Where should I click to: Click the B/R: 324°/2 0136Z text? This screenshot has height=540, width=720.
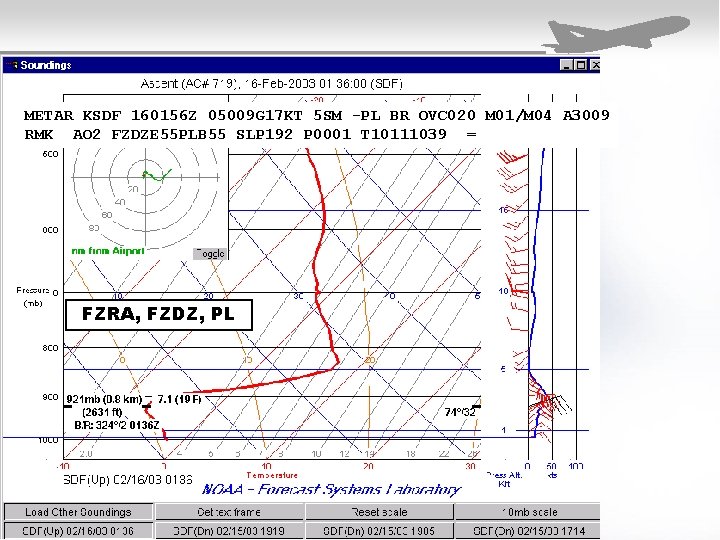point(117,425)
